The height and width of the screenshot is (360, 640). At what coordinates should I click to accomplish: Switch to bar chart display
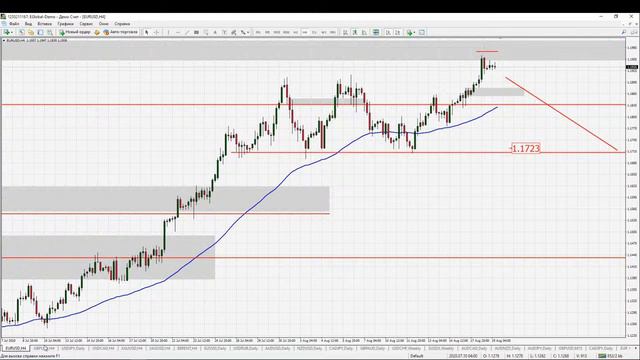tap(345, 32)
